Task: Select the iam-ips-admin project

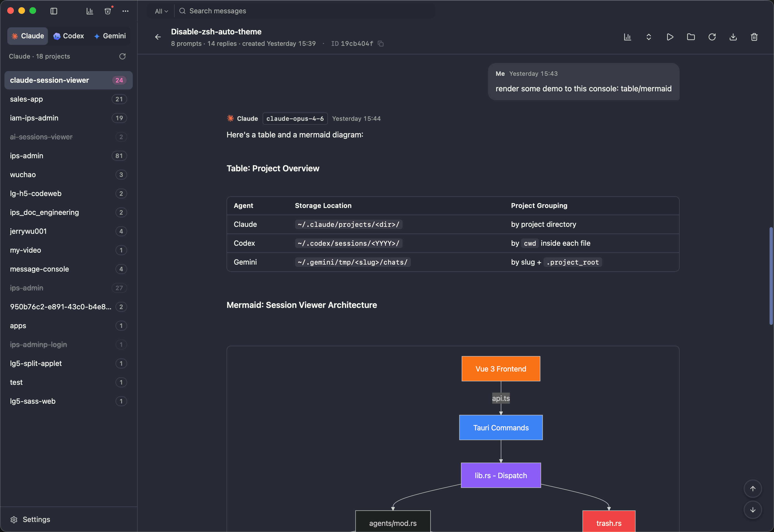Action: 68,118
